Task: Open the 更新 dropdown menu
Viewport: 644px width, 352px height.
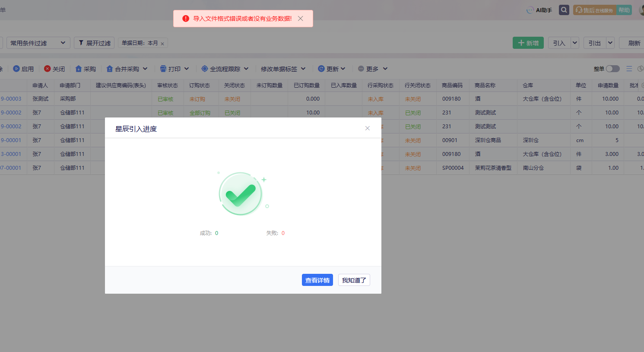Action: tap(332, 69)
